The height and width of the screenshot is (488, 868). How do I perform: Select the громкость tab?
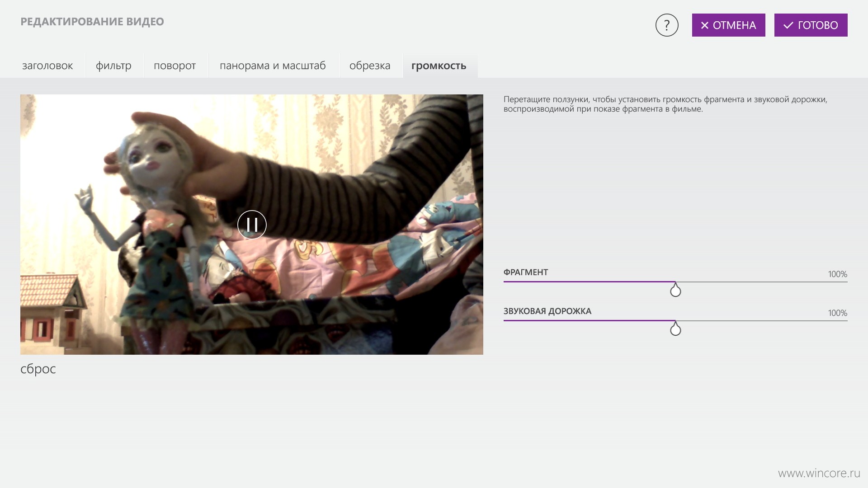[439, 66]
